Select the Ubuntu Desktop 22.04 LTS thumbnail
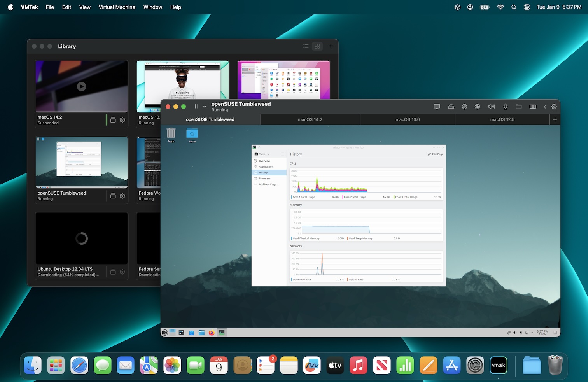The width and height of the screenshot is (588, 382). 82,238
